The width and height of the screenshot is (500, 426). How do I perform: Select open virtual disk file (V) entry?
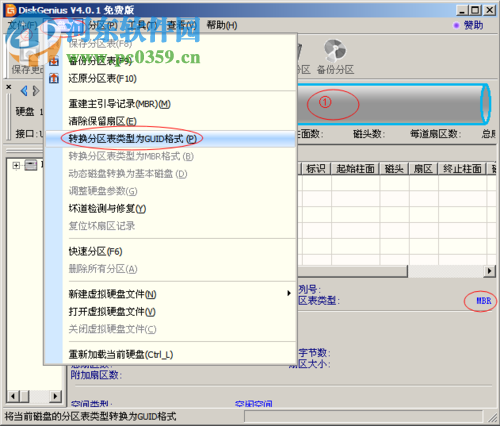pyautogui.click(x=170, y=312)
